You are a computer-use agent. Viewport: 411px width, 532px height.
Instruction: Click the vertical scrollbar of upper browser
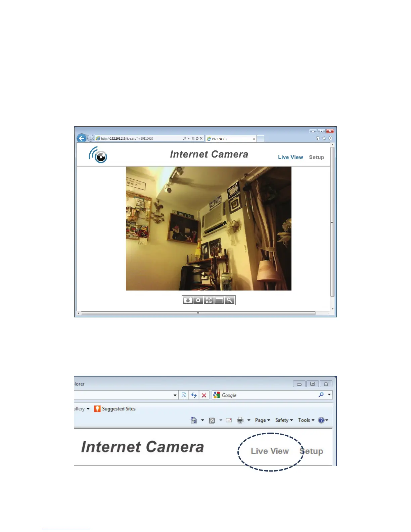coord(332,222)
